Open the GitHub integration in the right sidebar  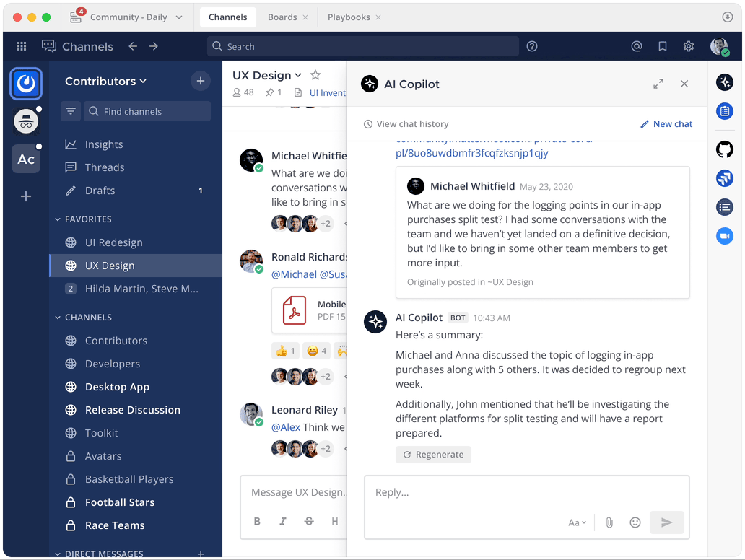click(725, 149)
